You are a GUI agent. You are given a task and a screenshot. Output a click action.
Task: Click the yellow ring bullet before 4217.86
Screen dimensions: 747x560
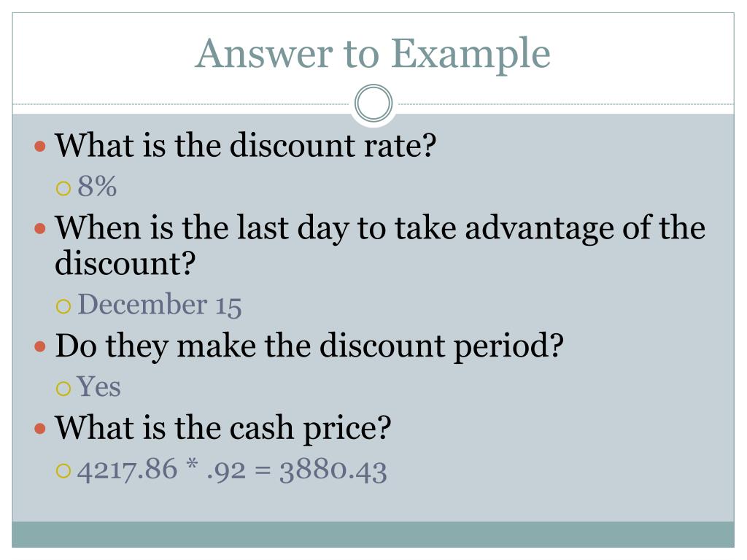pyautogui.click(x=63, y=470)
